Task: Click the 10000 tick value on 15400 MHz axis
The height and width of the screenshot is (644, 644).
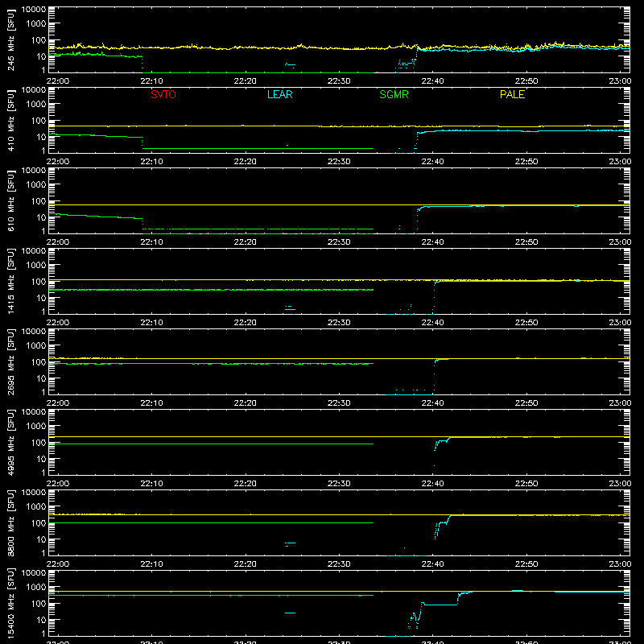Action: pos(34,573)
